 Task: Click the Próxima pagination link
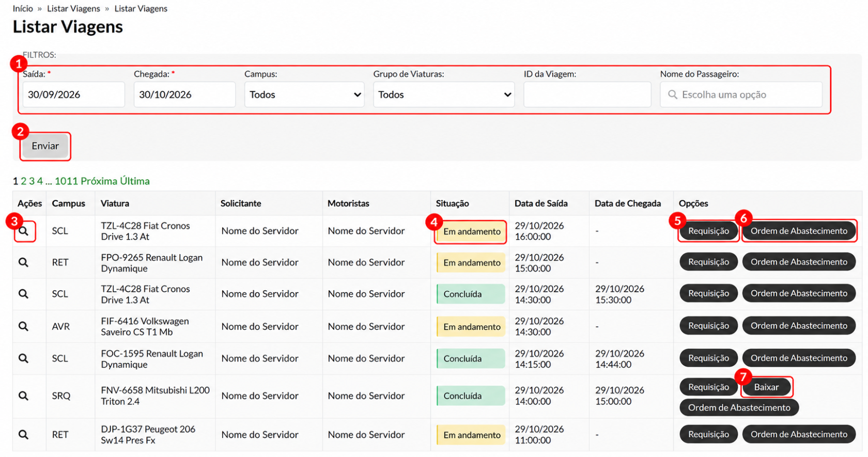(x=99, y=181)
